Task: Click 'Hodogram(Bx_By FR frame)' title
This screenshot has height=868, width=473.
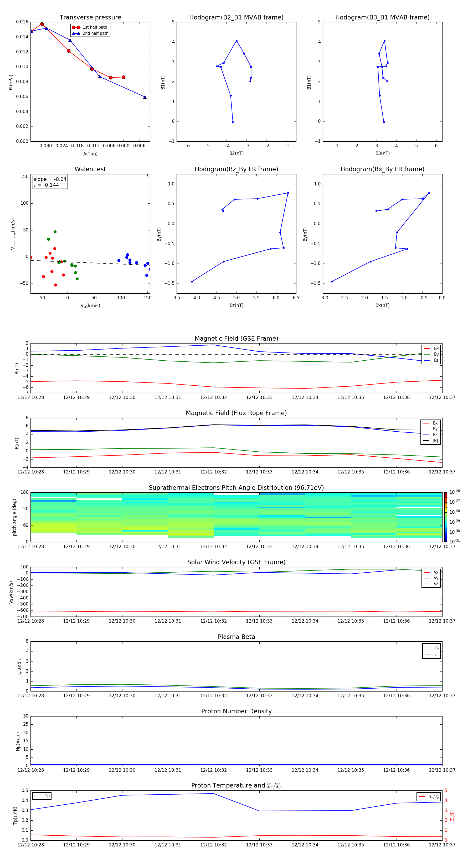Action: (382, 169)
